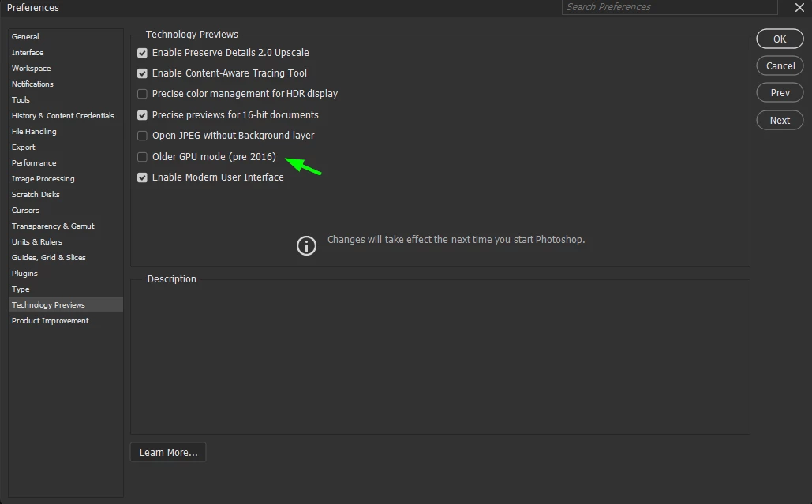Open File Handling preferences

(65, 132)
